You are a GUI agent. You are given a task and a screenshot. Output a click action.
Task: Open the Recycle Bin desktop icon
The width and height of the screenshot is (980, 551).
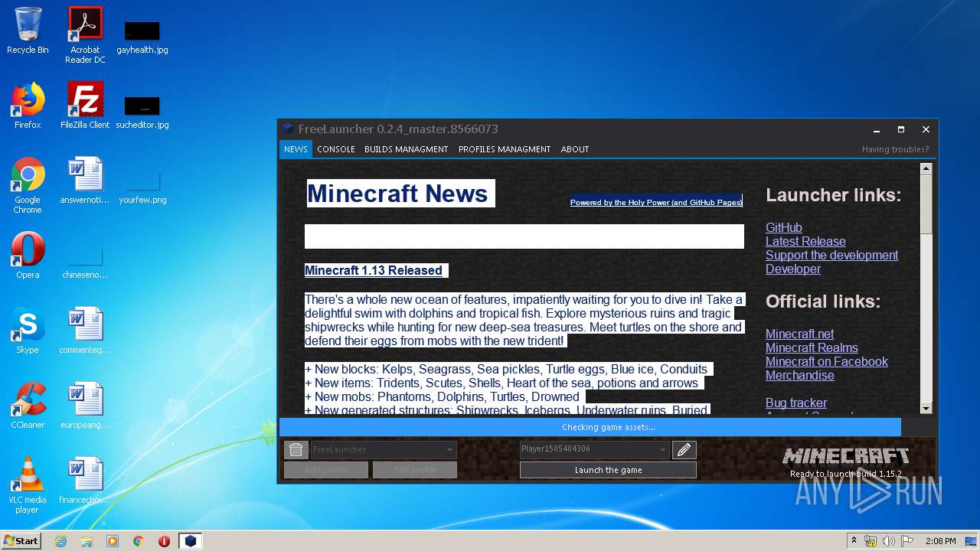(x=28, y=31)
